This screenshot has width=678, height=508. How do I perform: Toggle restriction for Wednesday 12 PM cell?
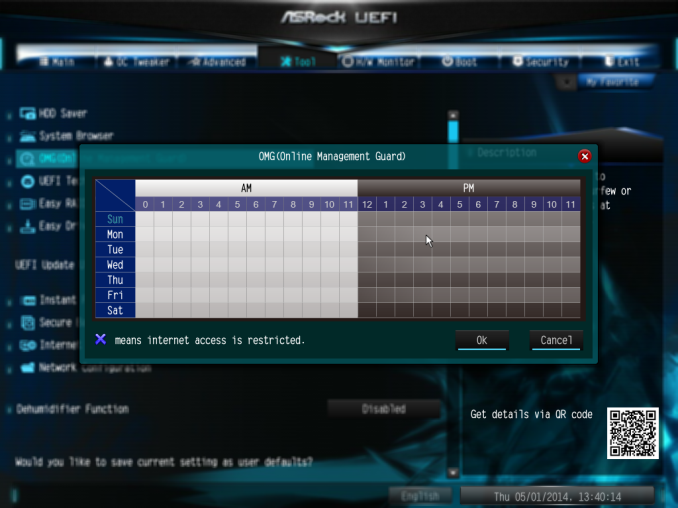coord(367,265)
